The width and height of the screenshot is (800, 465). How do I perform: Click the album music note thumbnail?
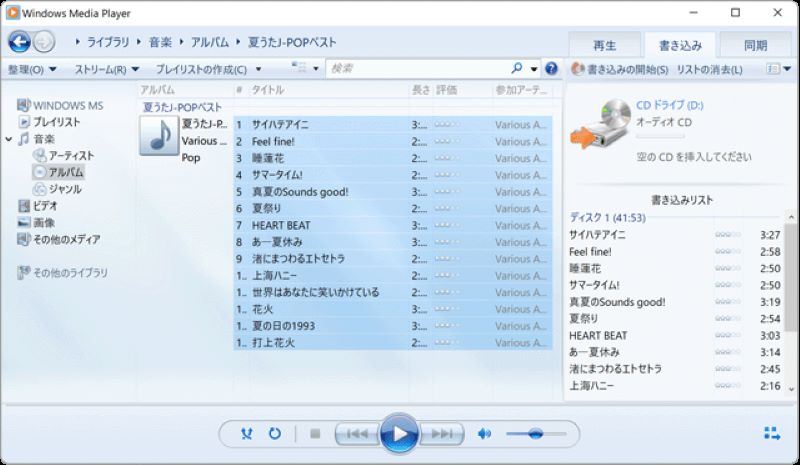click(159, 135)
